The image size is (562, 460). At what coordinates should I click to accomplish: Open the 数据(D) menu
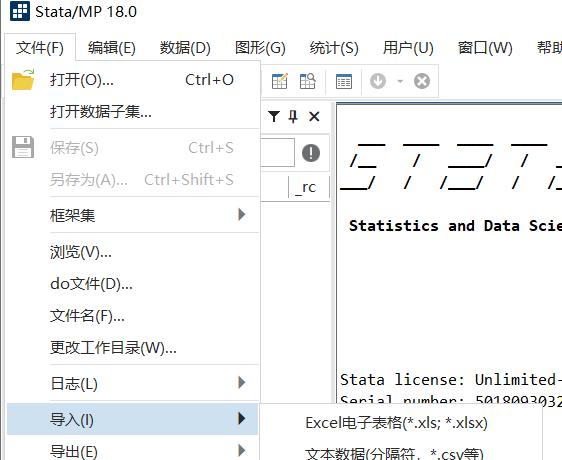[x=185, y=48]
